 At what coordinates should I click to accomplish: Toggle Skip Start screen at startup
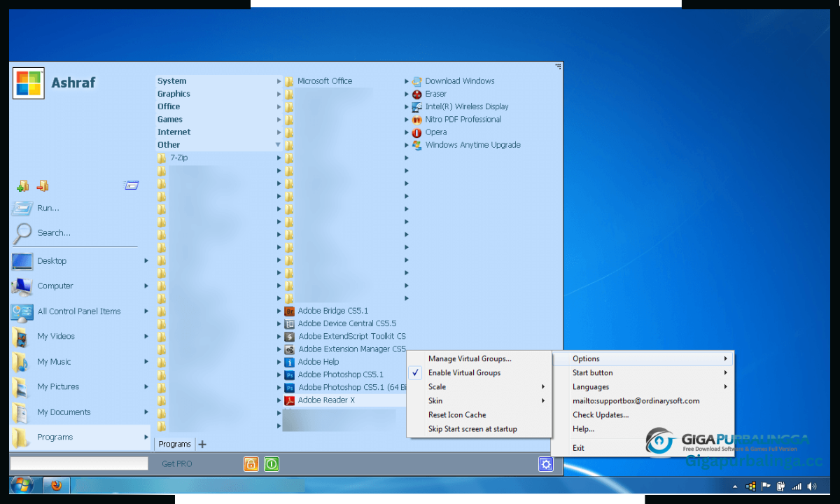tap(472, 429)
